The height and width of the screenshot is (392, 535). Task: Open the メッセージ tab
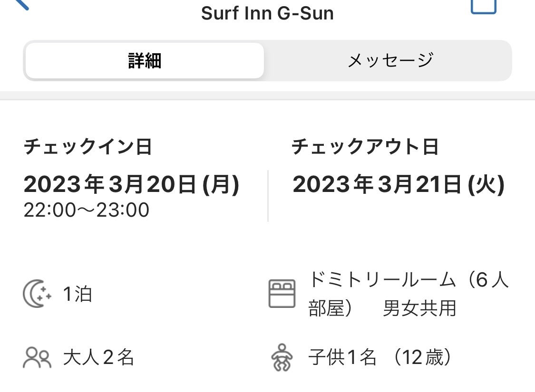point(390,61)
